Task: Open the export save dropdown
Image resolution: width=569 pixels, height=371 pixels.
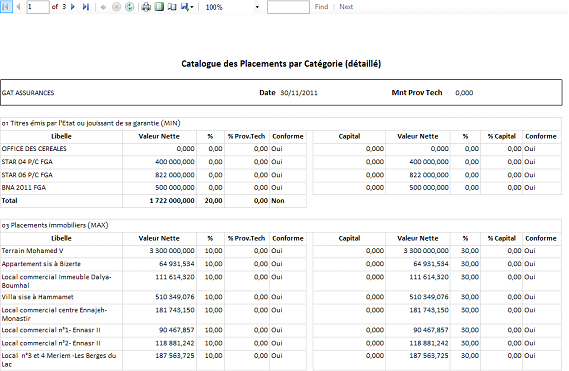Action: 187,7
